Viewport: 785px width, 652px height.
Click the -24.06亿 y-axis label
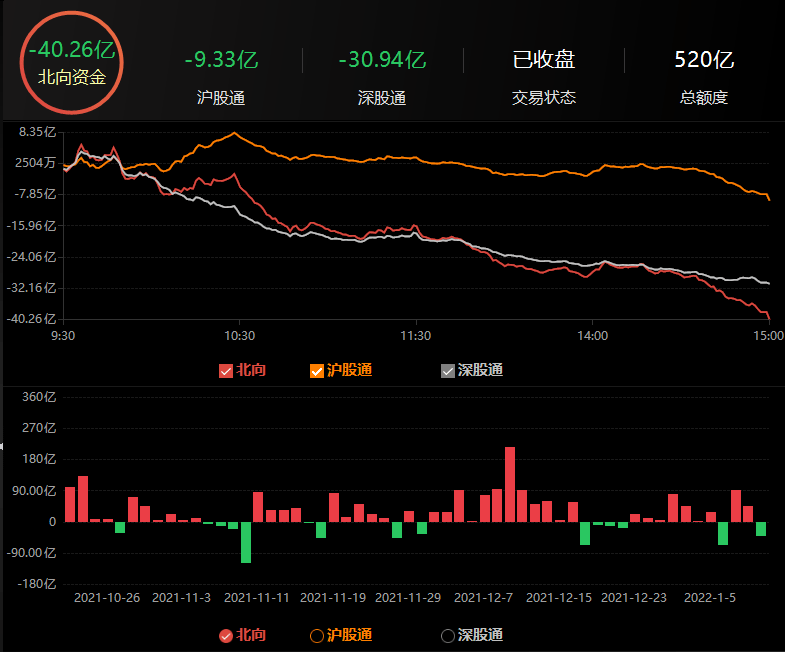point(31,257)
